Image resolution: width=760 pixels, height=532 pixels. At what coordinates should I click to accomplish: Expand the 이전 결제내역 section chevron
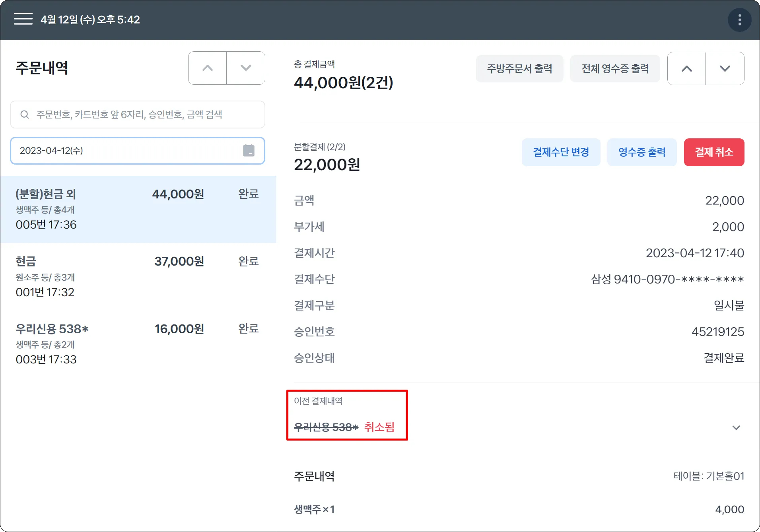pos(736,427)
